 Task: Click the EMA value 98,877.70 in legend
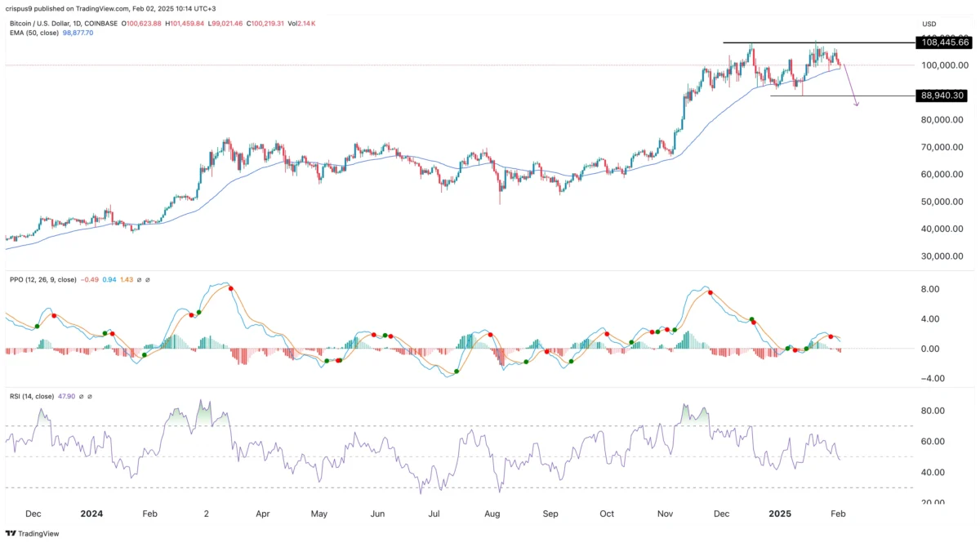(x=77, y=33)
